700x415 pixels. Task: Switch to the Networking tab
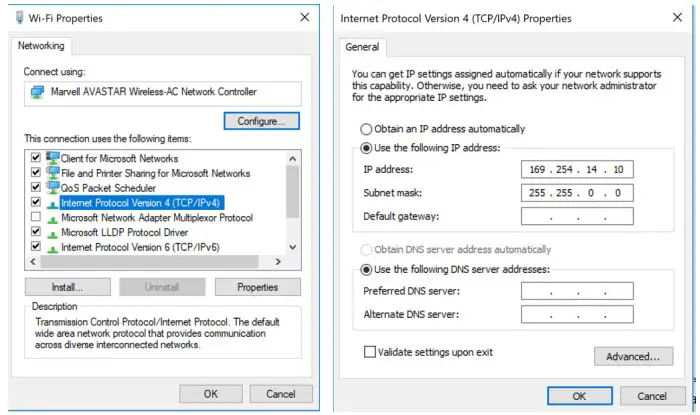[x=41, y=46]
